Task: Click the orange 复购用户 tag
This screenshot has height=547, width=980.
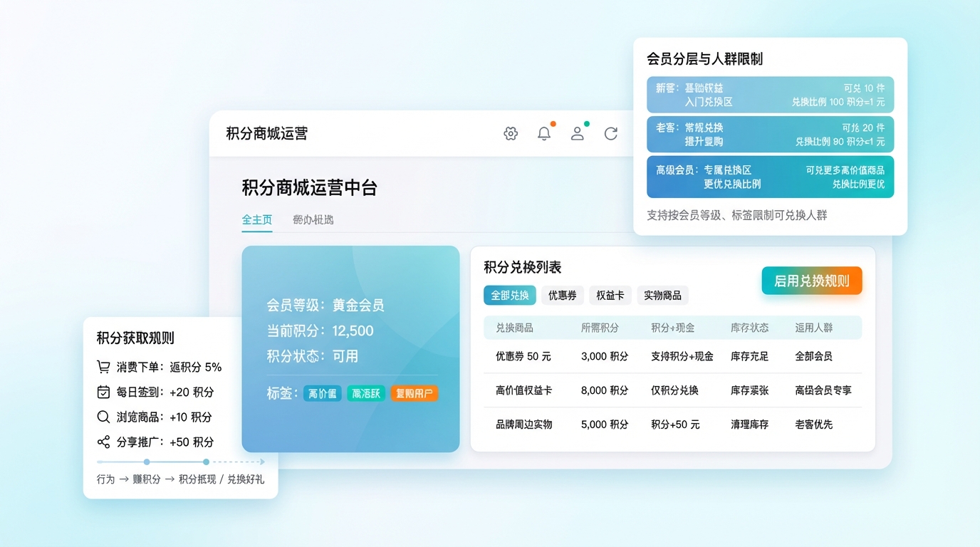Action: (414, 393)
